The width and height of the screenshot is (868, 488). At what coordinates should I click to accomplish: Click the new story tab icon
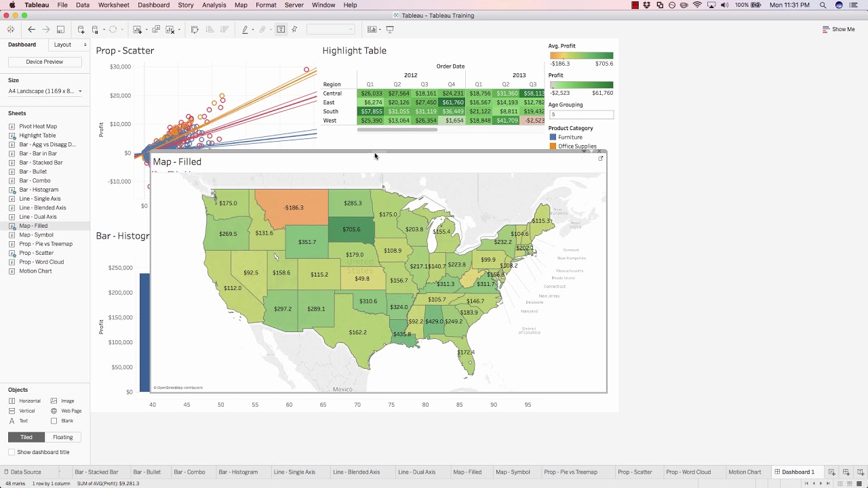coord(859,472)
